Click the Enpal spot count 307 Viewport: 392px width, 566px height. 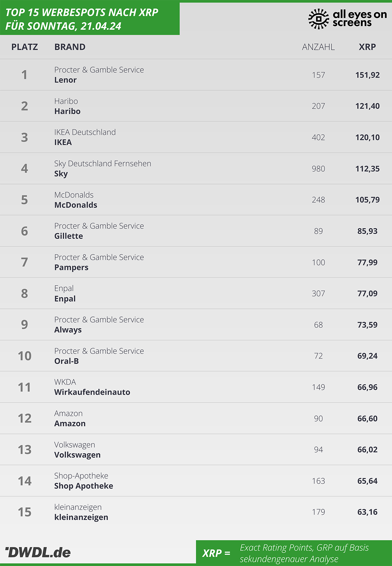click(318, 294)
